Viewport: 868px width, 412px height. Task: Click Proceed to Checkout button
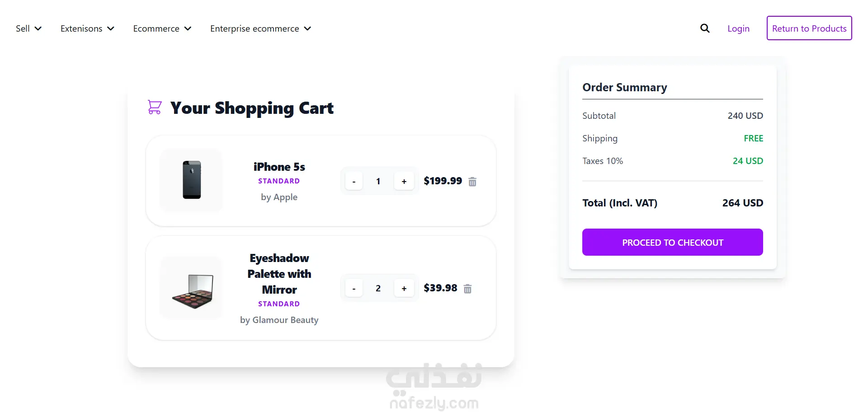[x=672, y=242]
